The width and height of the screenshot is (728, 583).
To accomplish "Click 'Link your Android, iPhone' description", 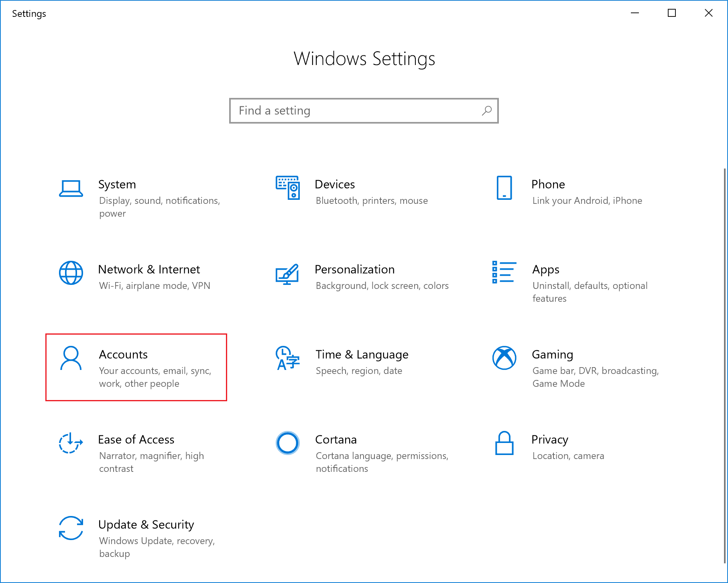I will point(587,201).
